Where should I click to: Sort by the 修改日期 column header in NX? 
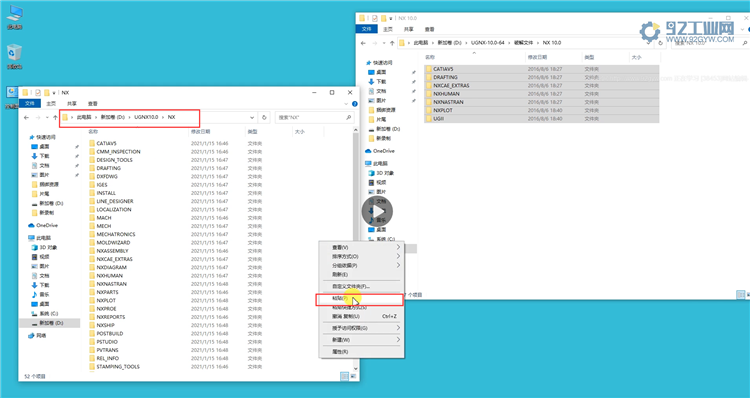(200, 132)
